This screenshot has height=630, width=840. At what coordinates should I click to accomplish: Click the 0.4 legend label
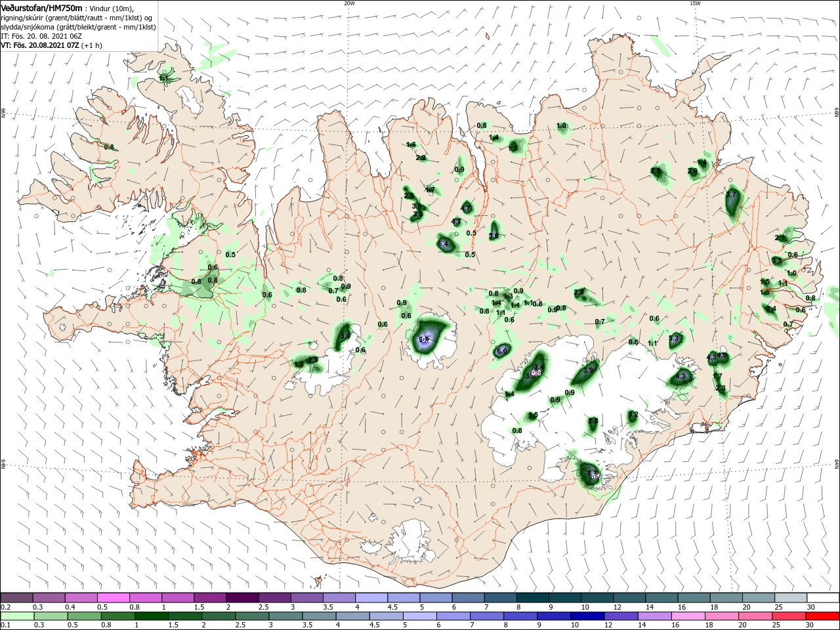(70, 607)
